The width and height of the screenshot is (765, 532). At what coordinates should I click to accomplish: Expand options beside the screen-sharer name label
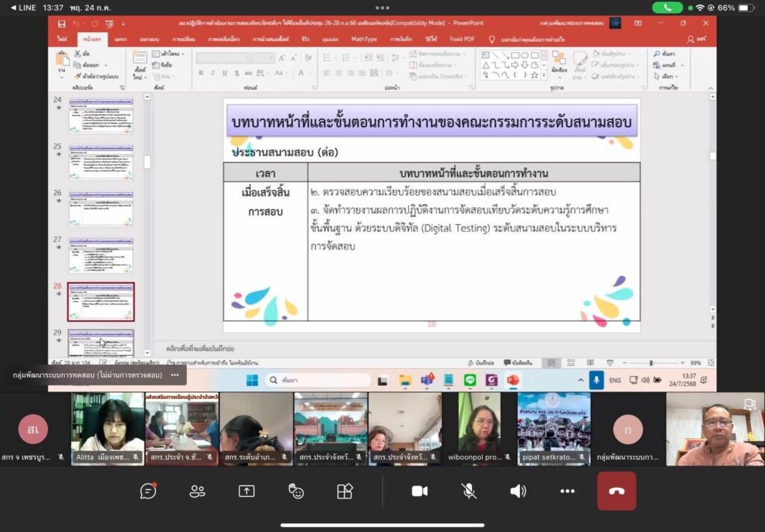(174, 375)
